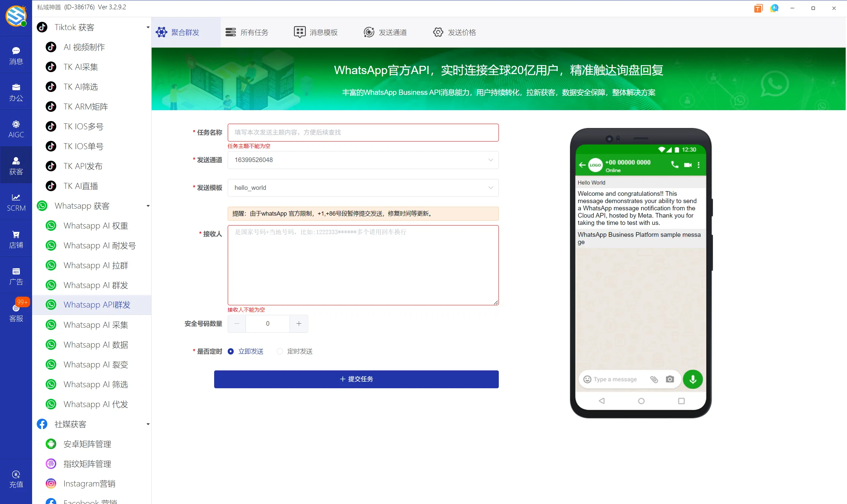847x504 pixels.
Task: Select the 立即发送 immediate send option
Action: point(231,351)
